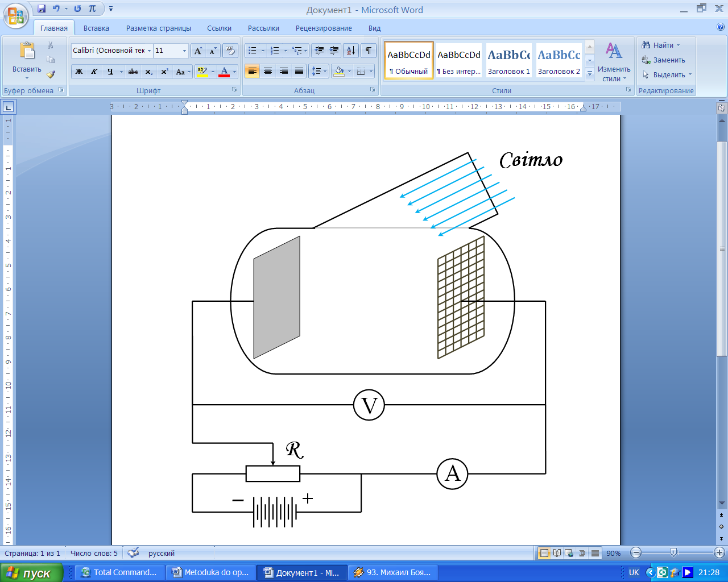Open Font dialog launcher in Шрифт group

[x=234, y=90]
